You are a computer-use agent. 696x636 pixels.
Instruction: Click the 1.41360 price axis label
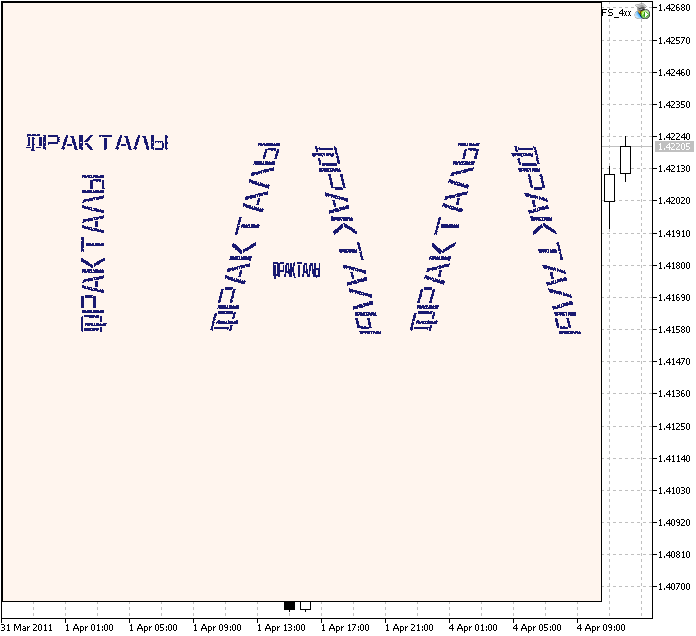coord(674,394)
